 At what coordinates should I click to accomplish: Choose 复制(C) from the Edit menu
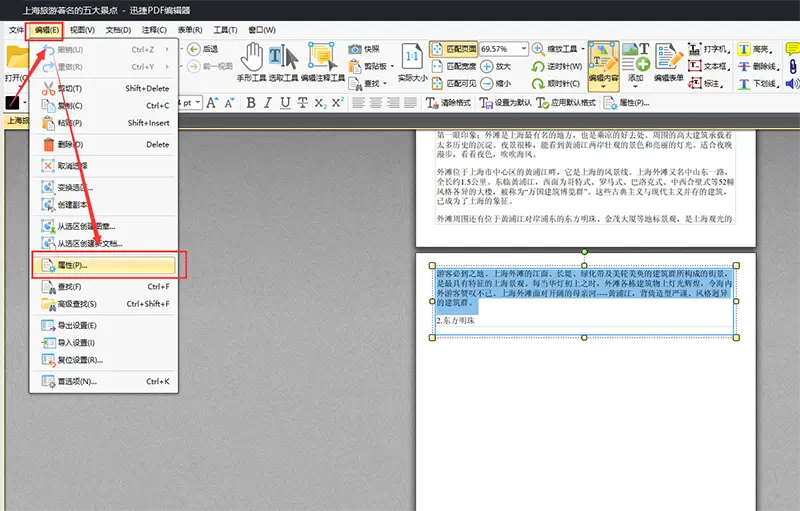[104, 106]
